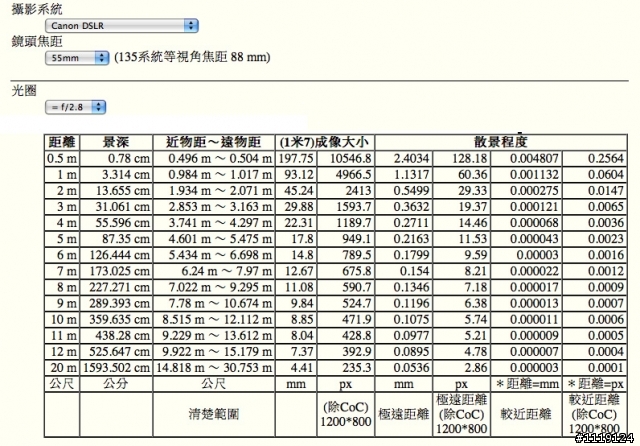This screenshot has width=640, height=446.
Task: Select the 289.393 cm depth cell
Action: coord(116,304)
